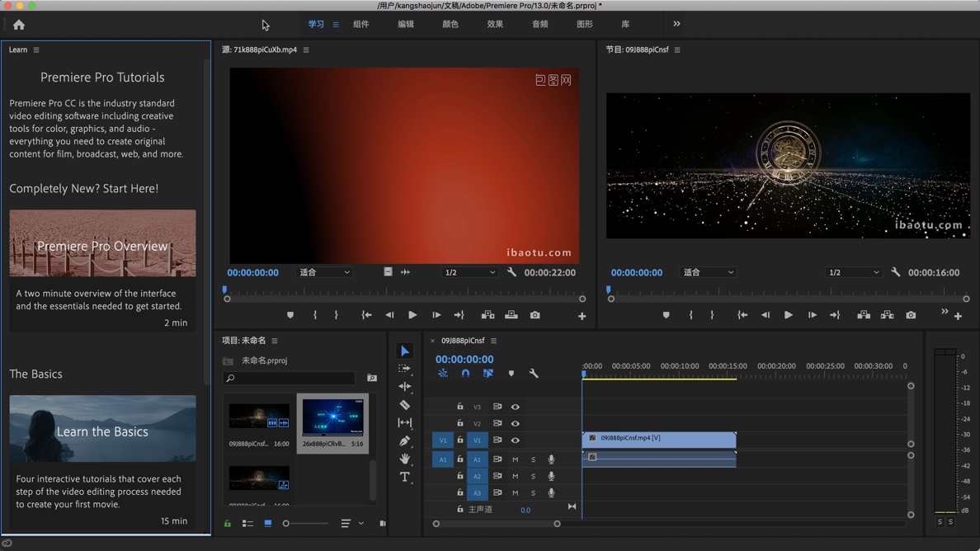This screenshot has height=551, width=980.
Task: Expand hidden workspaces chevron
Action: (676, 24)
